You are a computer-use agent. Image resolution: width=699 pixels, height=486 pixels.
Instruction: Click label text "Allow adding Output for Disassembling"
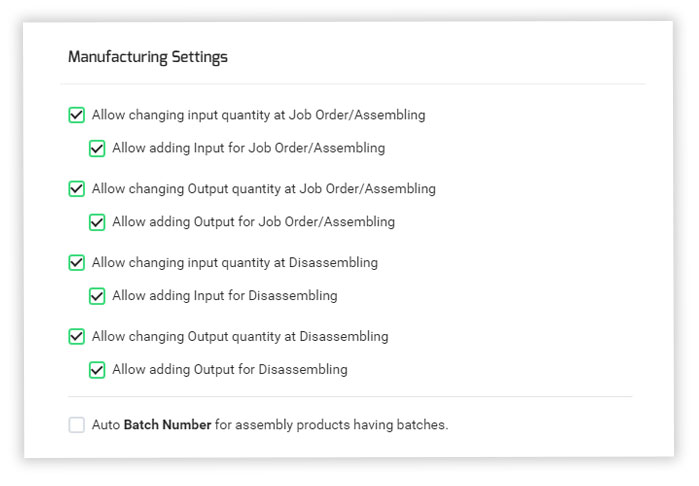[x=230, y=370]
